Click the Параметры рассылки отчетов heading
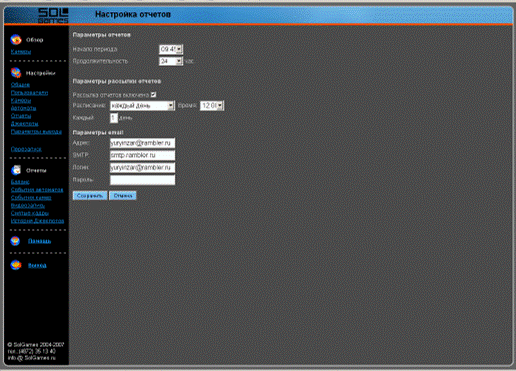This screenshot has width=516, height=371. 117,81
